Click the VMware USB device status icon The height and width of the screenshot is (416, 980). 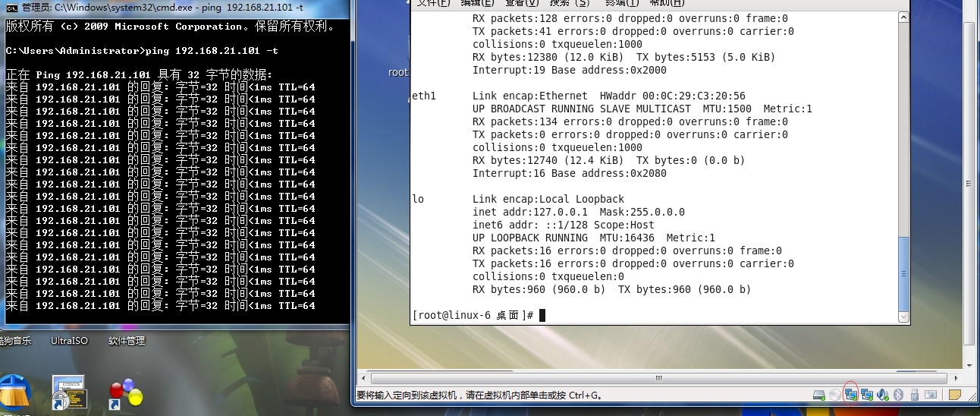pyautogui.click(x=915, y=395)
